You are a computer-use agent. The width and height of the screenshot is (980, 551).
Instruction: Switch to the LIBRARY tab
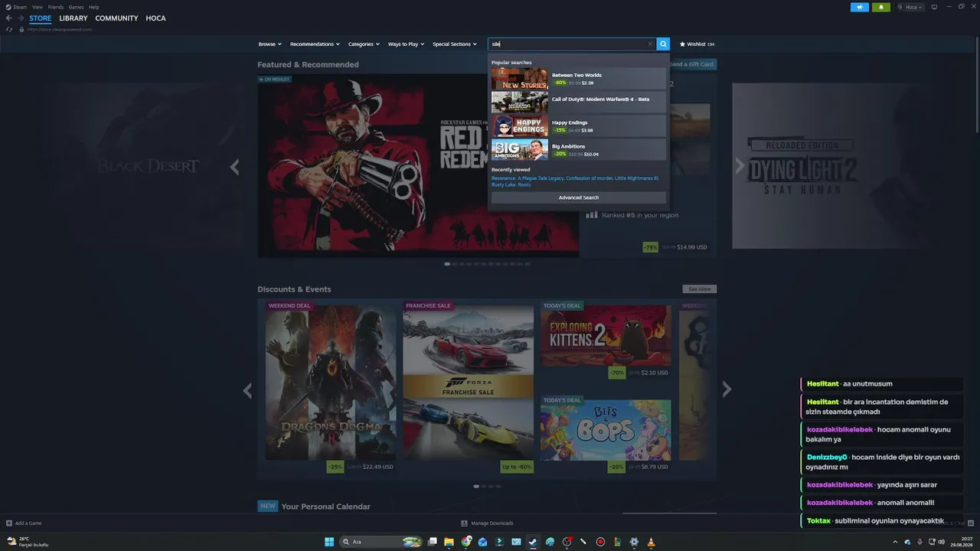click(73, 18)
